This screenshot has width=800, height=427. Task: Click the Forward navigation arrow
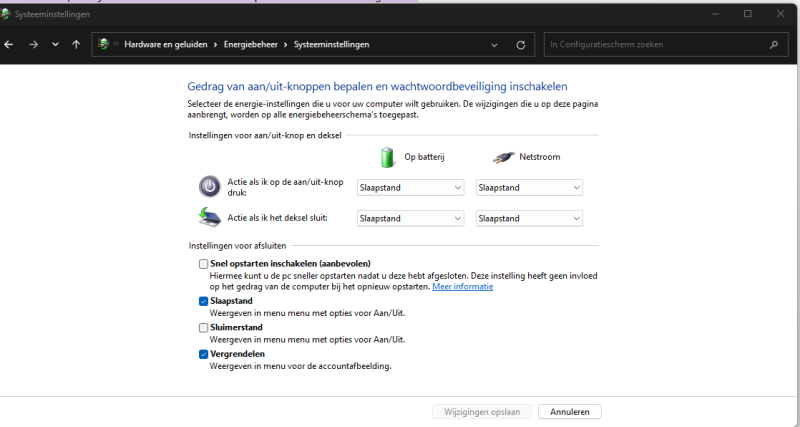[x=33, y=45]
